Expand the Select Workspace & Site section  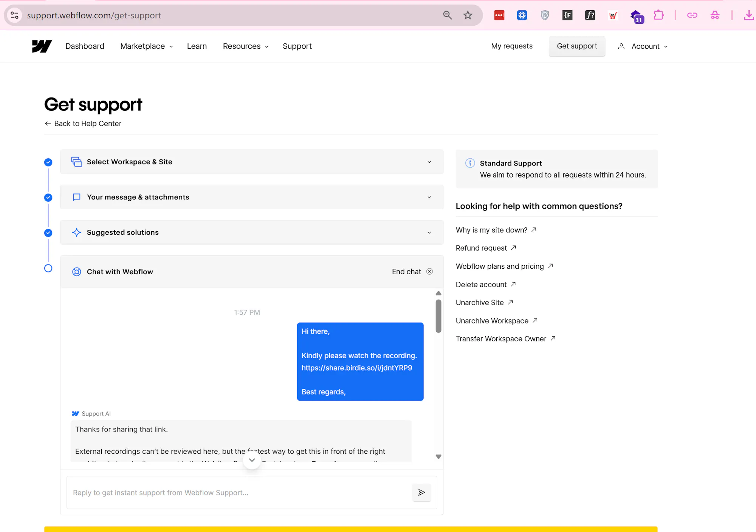pos(252,162)
